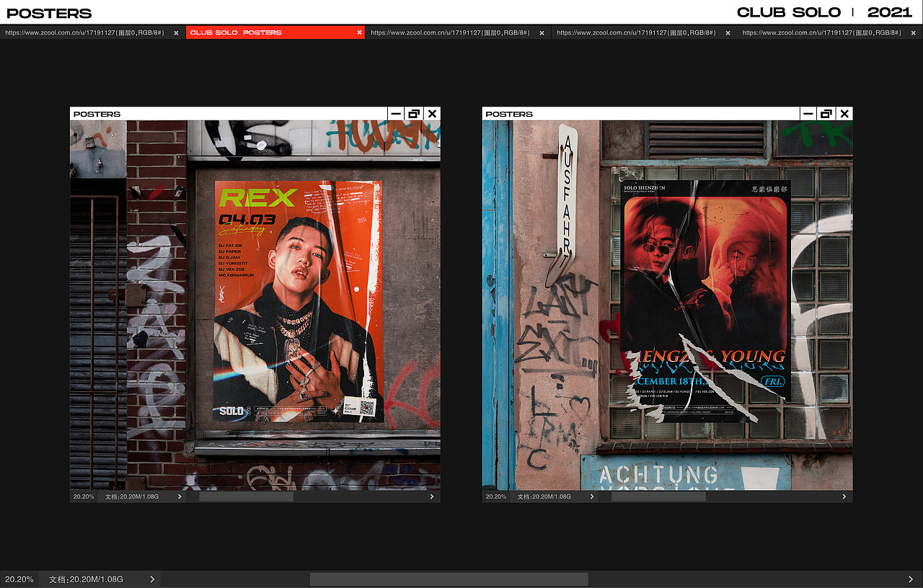Screen dimensions: 923x588
Task: Click scroll-right arrow in Hengzi & Young window
Action: (x=844, y=496)
